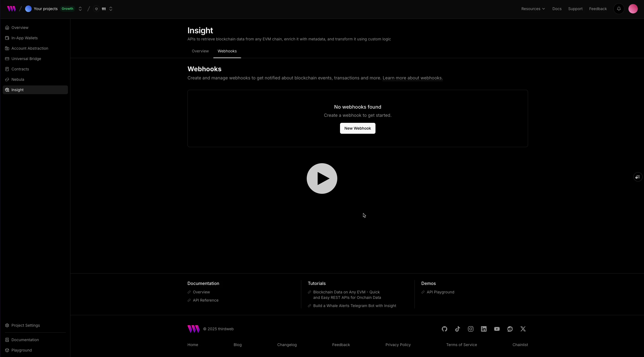Open Project Settings in the sidebar
This screenshot has height=357, width=644.
point(35,325)
